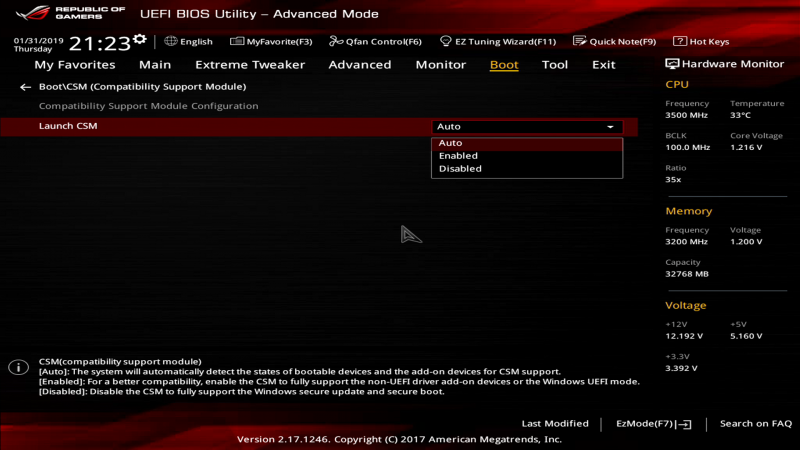Open the Extreme Tweaker tab
The image size is (800, 450).
pos(250,65)
